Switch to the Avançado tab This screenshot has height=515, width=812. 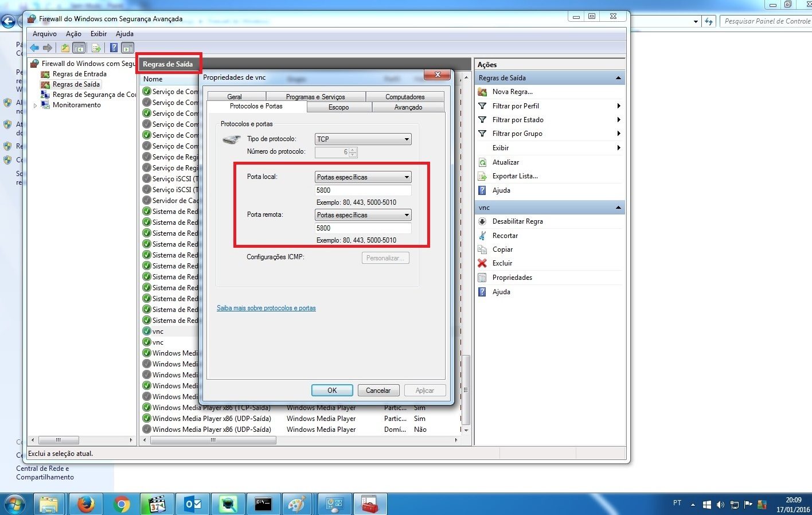tap(408, 107)
